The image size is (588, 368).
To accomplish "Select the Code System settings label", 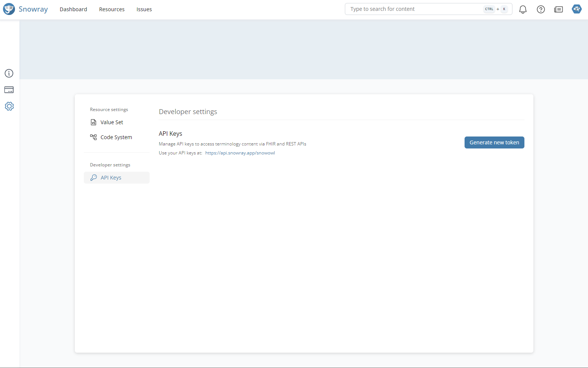I will 116,137.
